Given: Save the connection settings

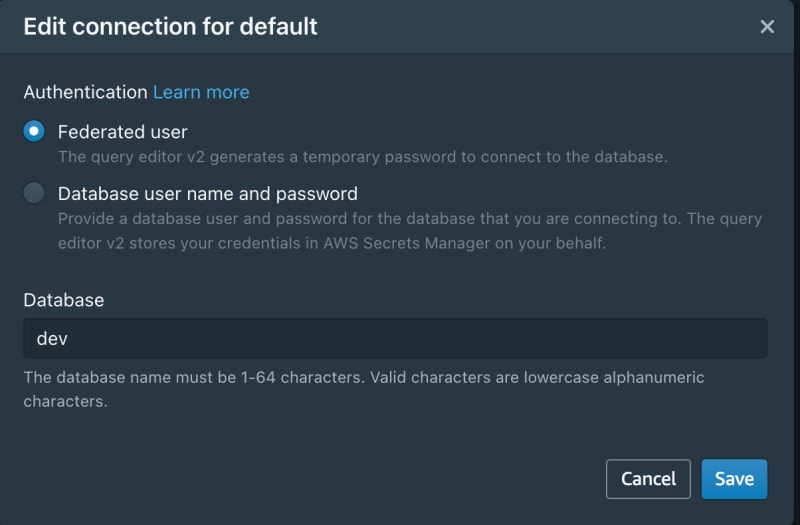Looking at the screenshot, I should (734, 479).
